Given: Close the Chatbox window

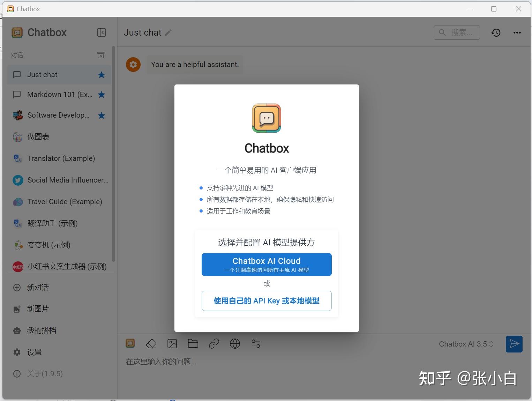Looking at the screenshot, I should [518, 9].
